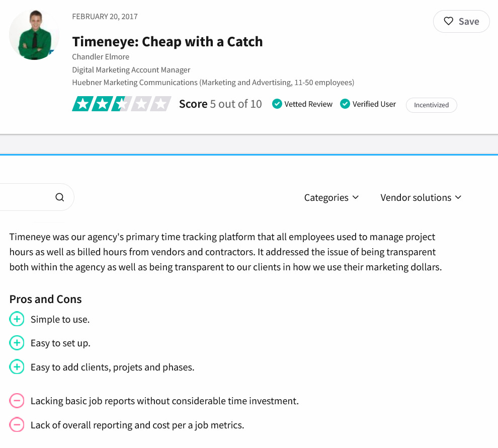Save this Timeneye review
The image size is (498, 448).
[461, 22]
